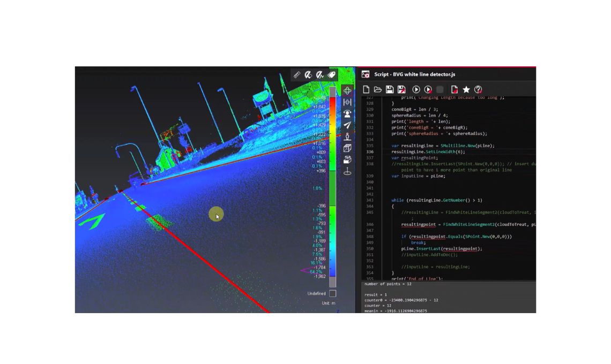This screenshot has height=364, width=611.
Task: Select the surveyor pole measurement tool
Action: click(346, 136)
